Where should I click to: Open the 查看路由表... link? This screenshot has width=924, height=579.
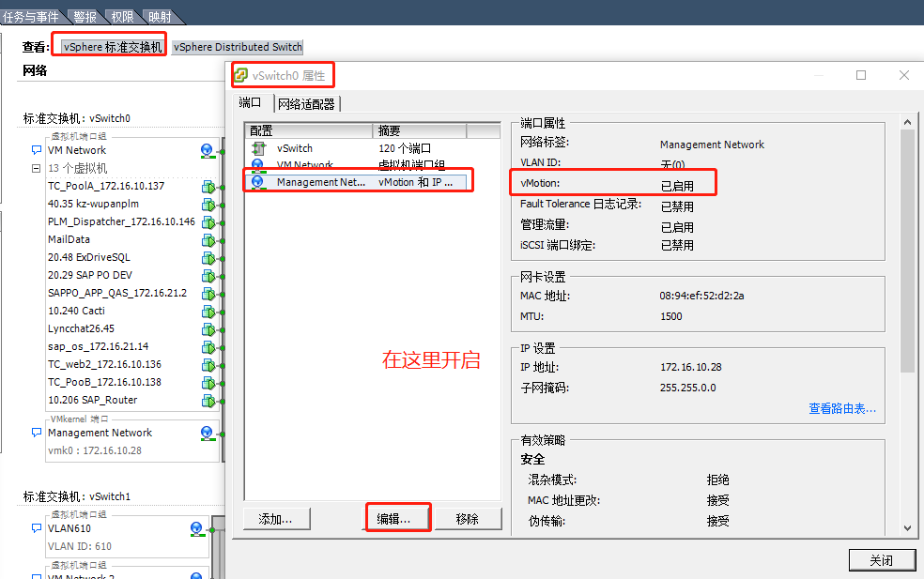842,409
